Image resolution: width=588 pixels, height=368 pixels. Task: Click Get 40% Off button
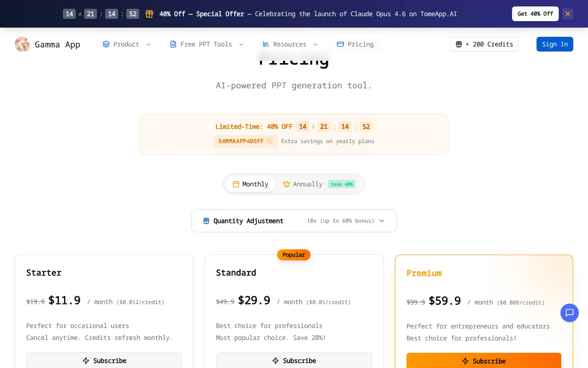(535, 14)
